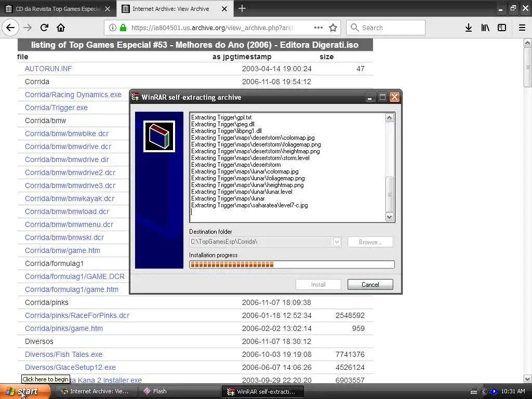Open Corrida/bmw/game.htm link

coord(62,250)
